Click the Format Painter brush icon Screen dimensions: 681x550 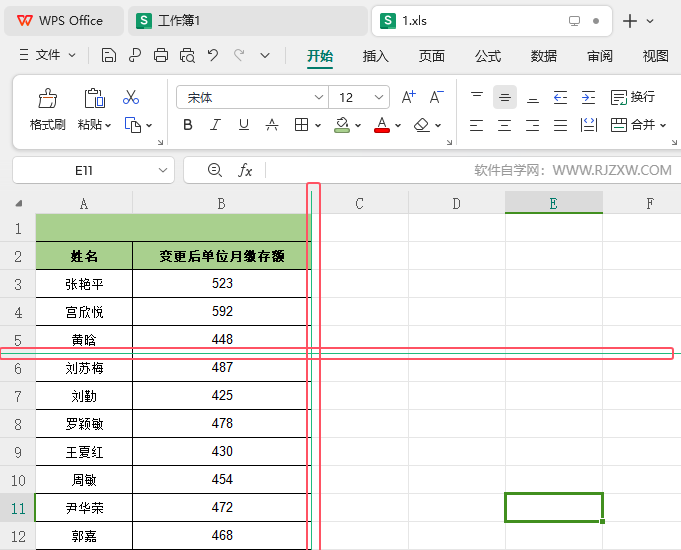tap(47, 98)
